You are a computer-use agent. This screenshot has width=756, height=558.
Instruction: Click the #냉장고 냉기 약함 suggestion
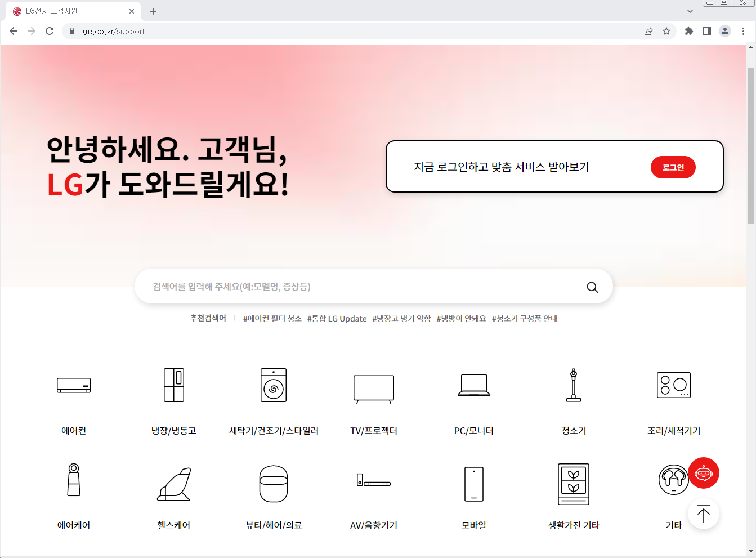(x=401, y=319)
